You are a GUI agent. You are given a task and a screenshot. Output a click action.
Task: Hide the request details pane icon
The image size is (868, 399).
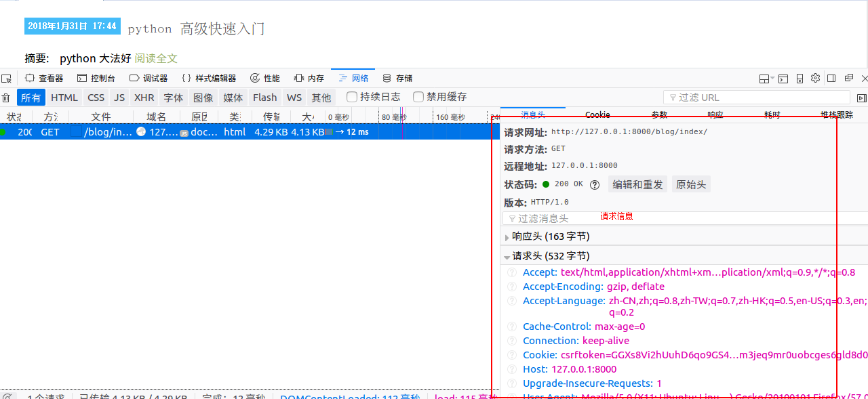tap(861, 98)
